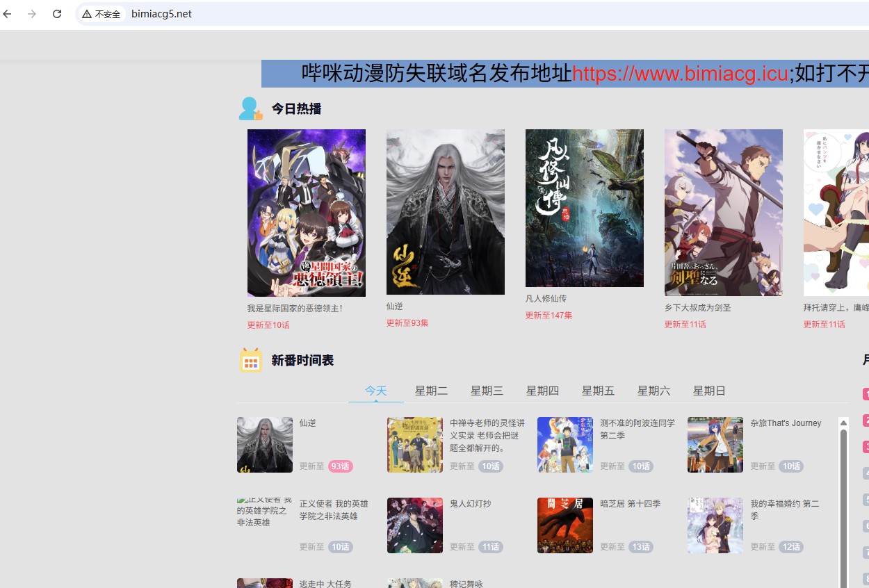Open the 杂旅That's Journey thumbnail
The width and height of the screenshot is (869, 588).
click(x=715, y=445)
